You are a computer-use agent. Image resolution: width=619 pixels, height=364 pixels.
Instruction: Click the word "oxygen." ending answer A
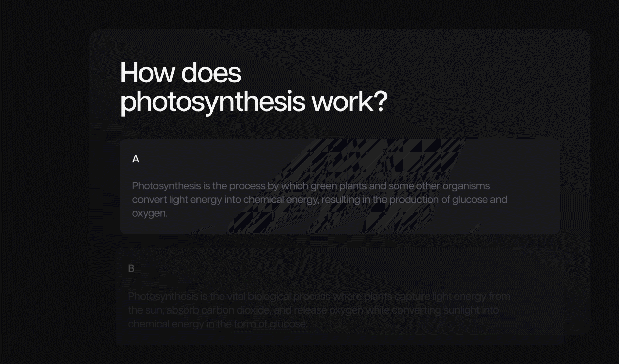pyautogui.click(x=150, y=214)
